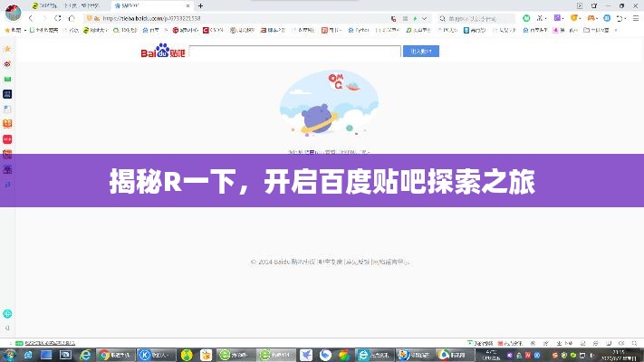Open the bookmarks folder at bar end
Viewport: 644px width, 362px height.
coord(596,30)
